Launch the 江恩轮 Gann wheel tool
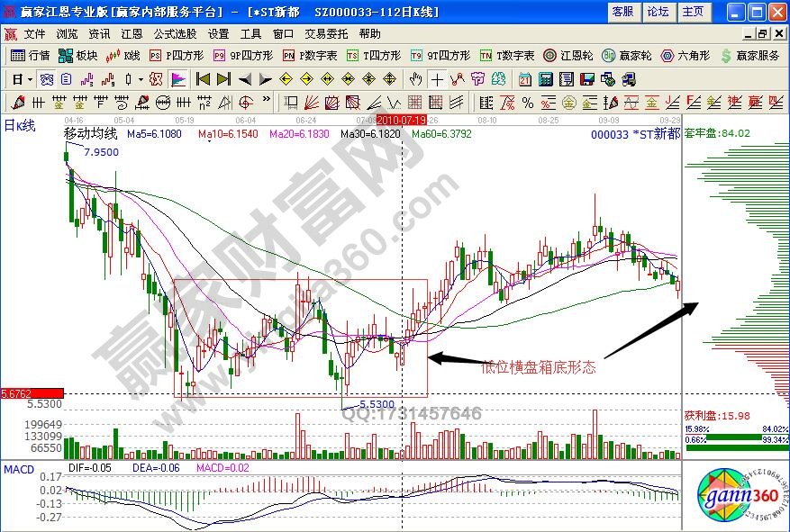This screenshot has width=790, height=532. click(x=568, y=55)
